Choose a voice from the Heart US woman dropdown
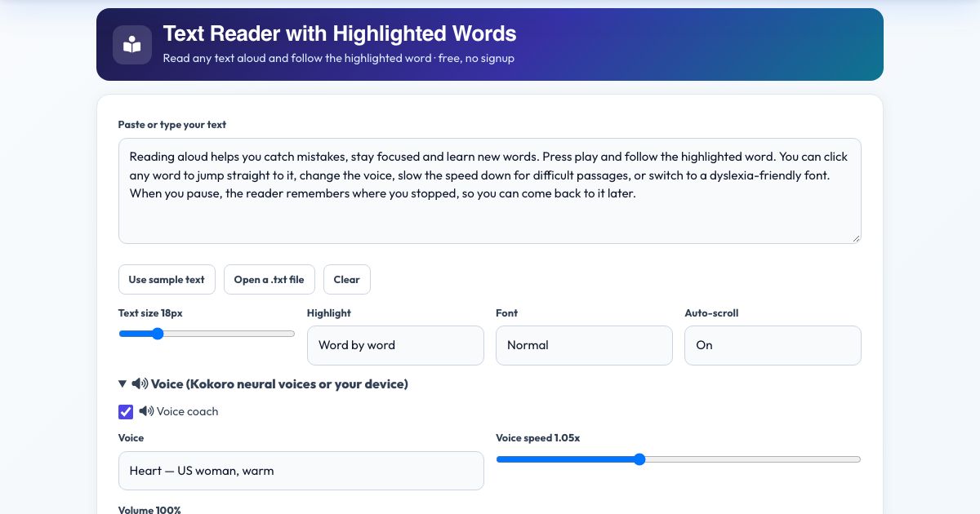Screen dimensions: 980x514 (301, 471)
